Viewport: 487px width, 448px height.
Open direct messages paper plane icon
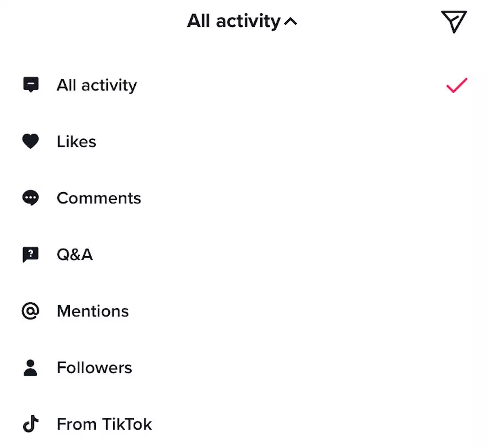pos(454,22)
